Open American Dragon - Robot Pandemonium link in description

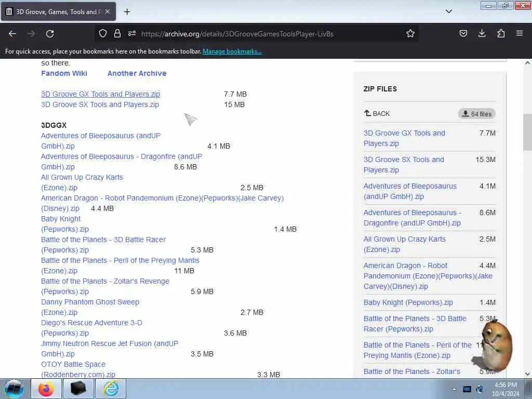162,203
